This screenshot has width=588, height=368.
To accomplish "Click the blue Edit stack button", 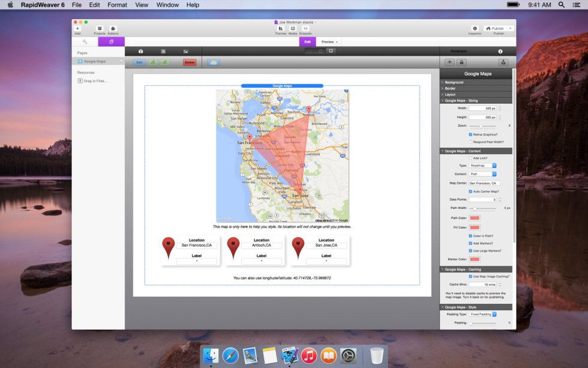I will tap(139, 62).
